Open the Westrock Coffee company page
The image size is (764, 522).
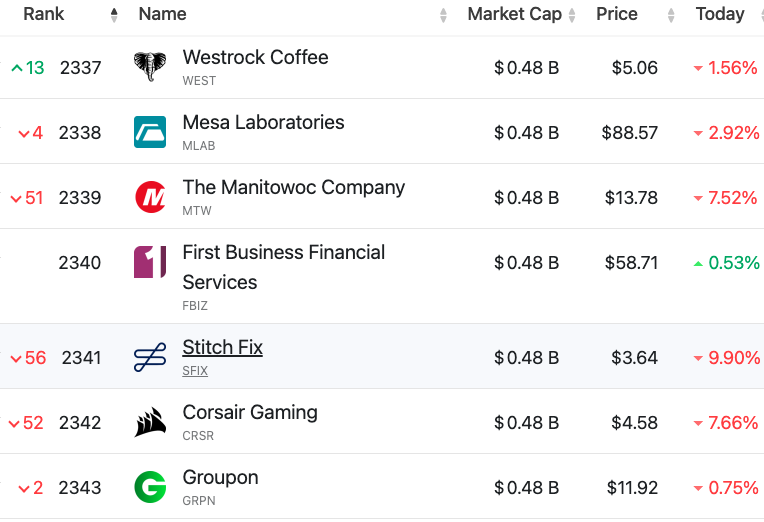tap(255, 57)
